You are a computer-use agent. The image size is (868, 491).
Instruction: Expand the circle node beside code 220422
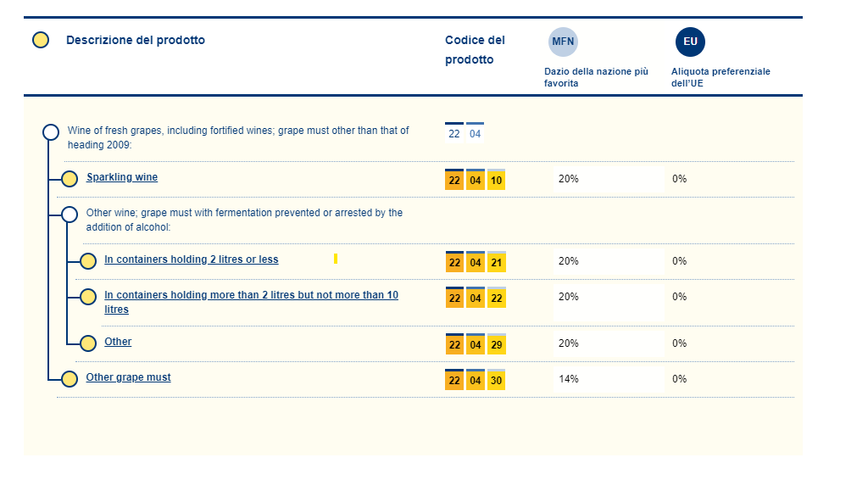point(87,297)
